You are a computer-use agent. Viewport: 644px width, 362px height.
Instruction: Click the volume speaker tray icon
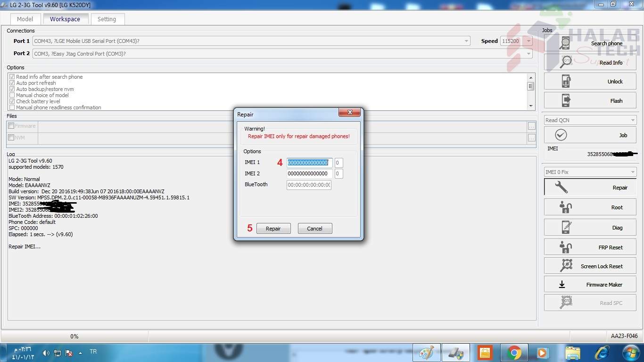point(46,353)
